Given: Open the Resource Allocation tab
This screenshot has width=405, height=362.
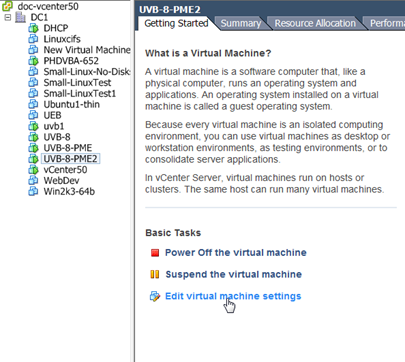Looking at the screenshot, I should tap(315, 23).
